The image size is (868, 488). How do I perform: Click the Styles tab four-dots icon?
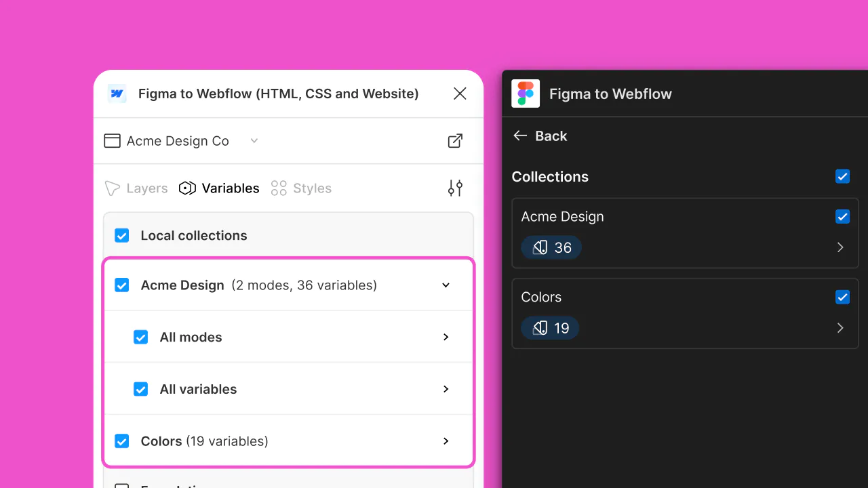point(279,188)
